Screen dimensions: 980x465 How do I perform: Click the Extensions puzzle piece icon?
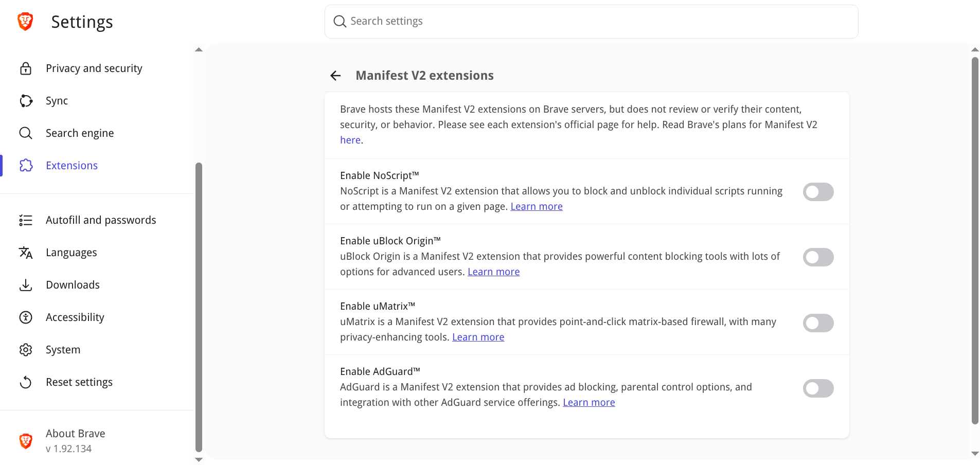tap(26, 166)
